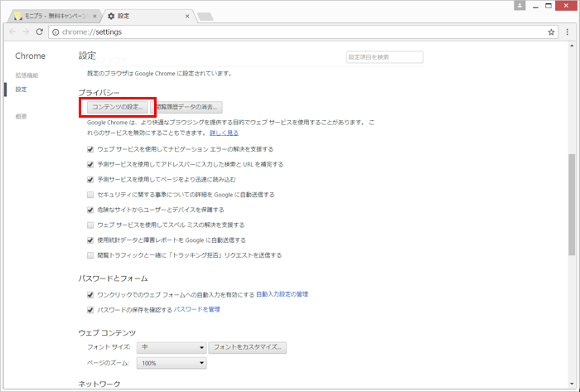
Task: Click the forward navigation arrow
Action: [26, 31]
